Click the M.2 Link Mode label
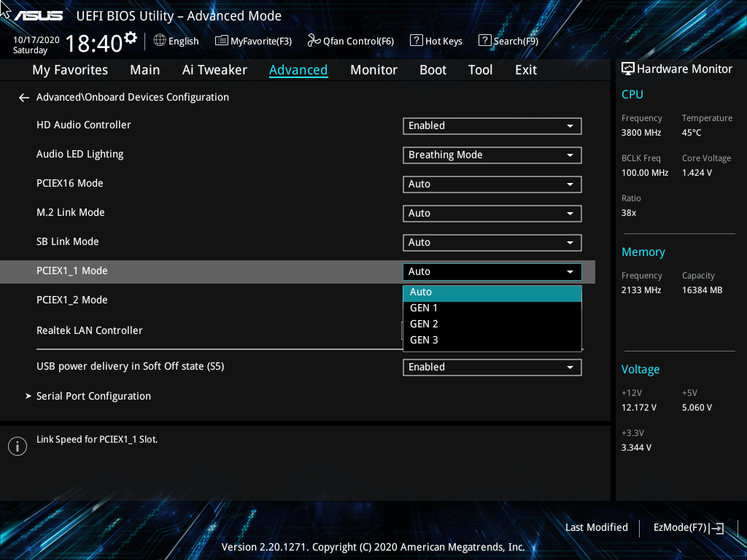 (x=71, y=212)
